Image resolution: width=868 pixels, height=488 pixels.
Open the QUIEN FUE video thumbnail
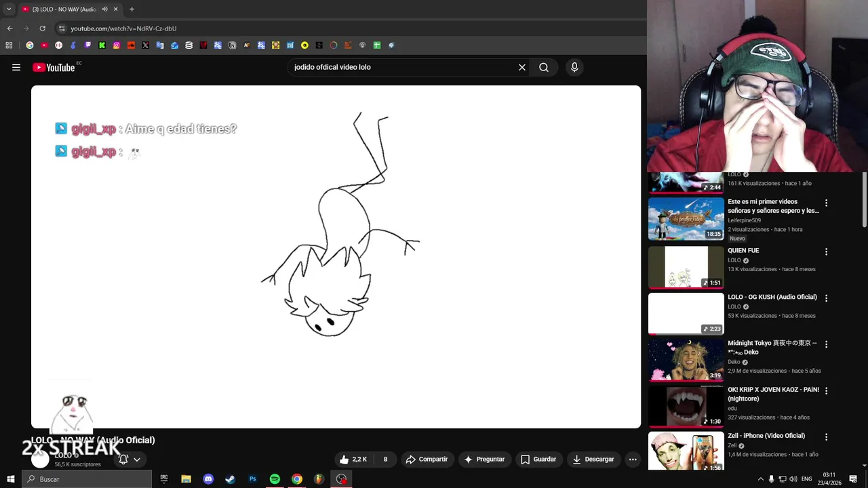tap(686, 267)
